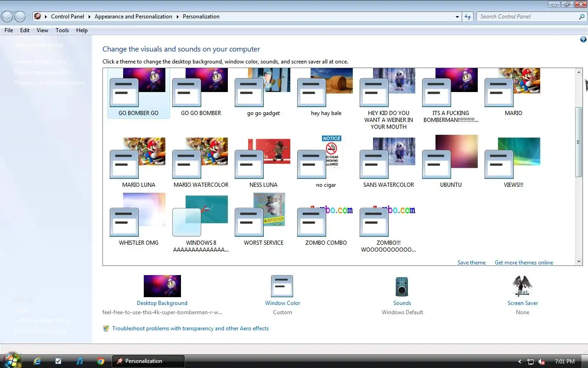Apply the ITS A ... BOMBERMAN theme

(451, 96)
